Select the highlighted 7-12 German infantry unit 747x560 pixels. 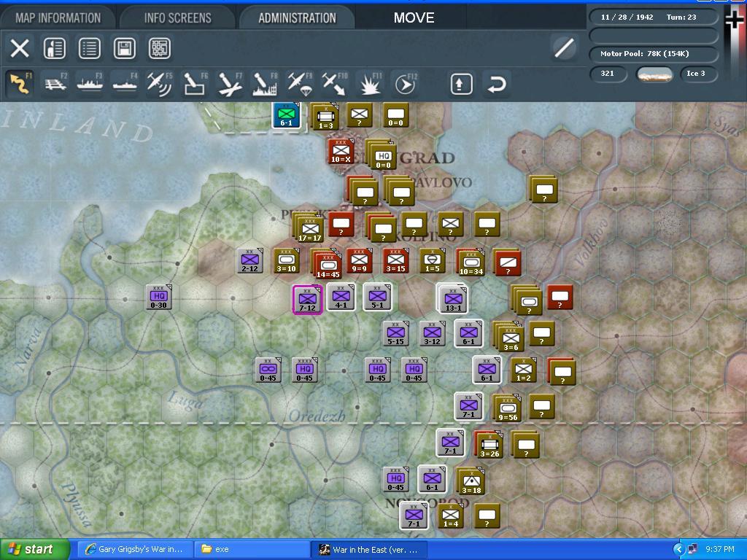[x=307, y=300]
